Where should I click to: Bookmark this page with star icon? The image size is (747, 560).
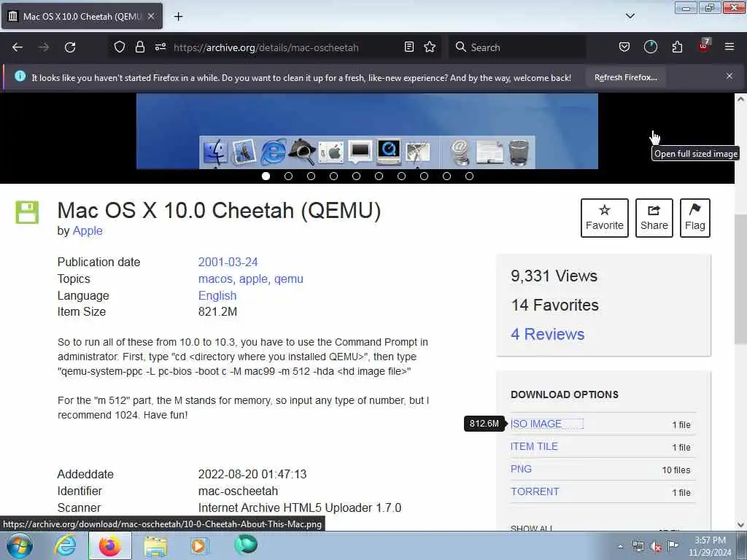(430, 47)
